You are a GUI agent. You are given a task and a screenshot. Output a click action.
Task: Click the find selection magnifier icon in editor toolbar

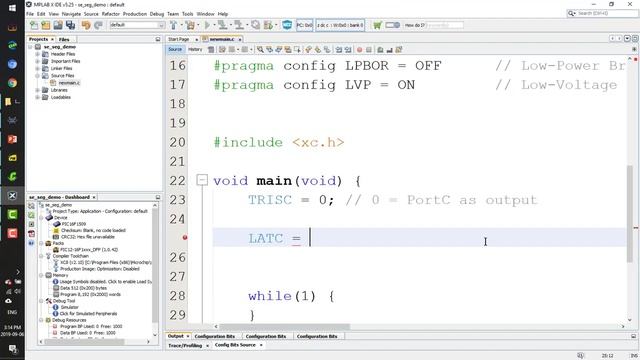(x=260, y=50)
